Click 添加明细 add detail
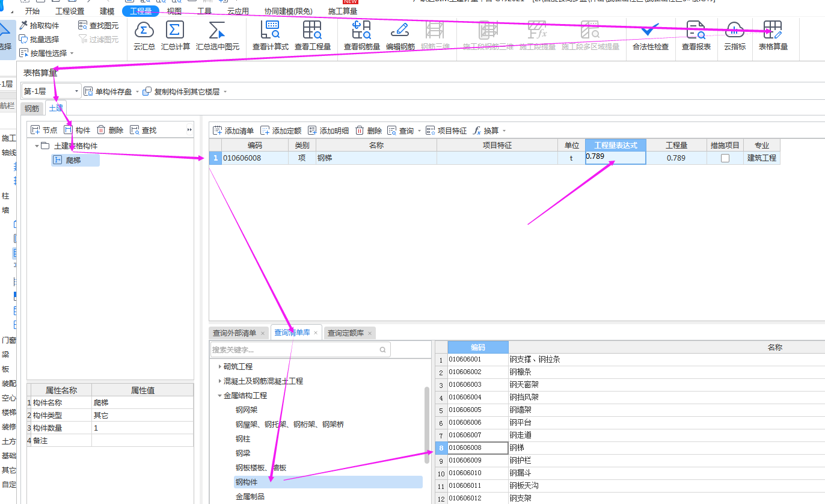 [x=328, y=131]
